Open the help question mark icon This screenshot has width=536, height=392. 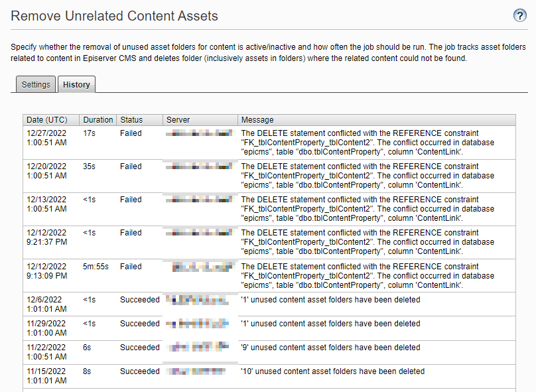click(x=520, y=16)
